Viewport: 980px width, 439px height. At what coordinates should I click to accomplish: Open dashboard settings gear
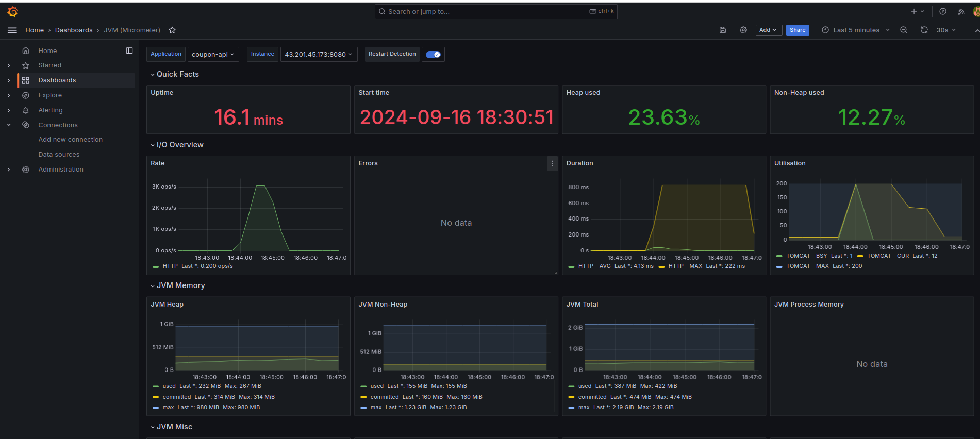743,30
